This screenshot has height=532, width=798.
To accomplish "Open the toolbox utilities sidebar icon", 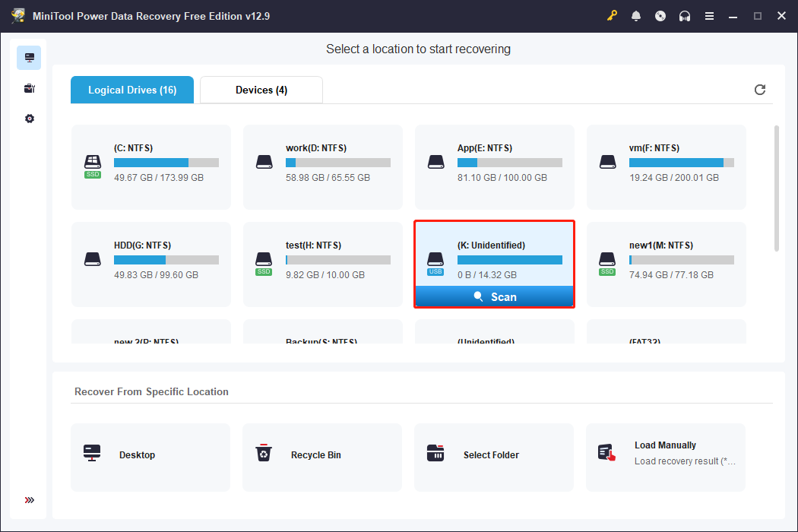I will [29, 88].
